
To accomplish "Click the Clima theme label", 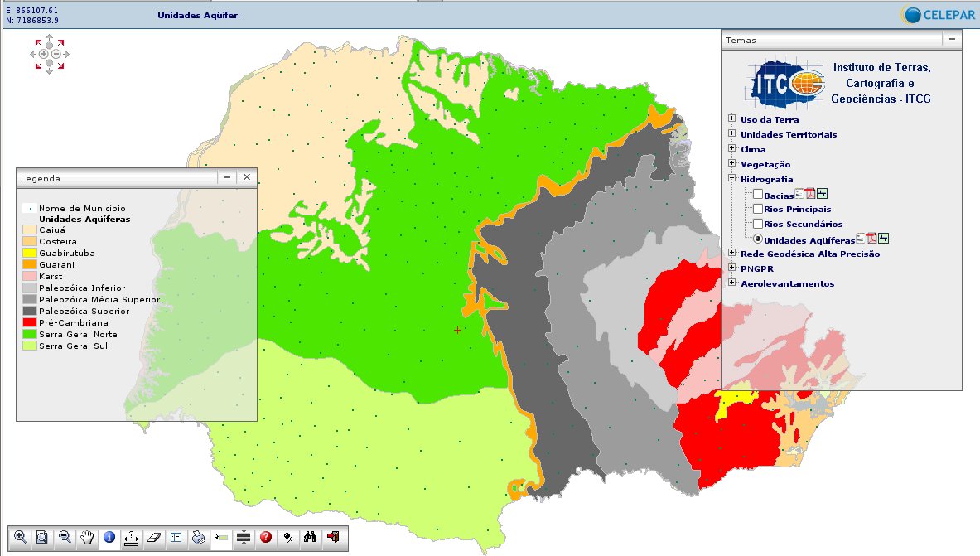I will (x=753, y=150).
